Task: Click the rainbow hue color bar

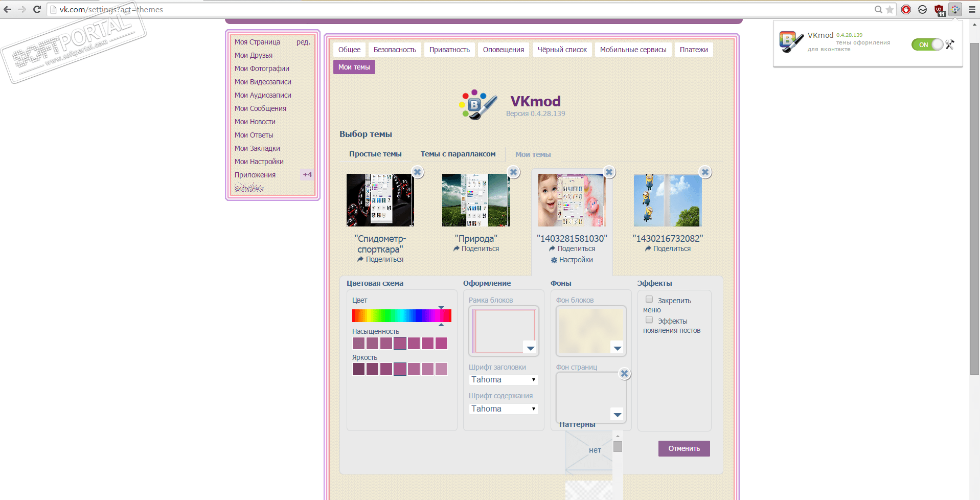Action: point(402,315)
